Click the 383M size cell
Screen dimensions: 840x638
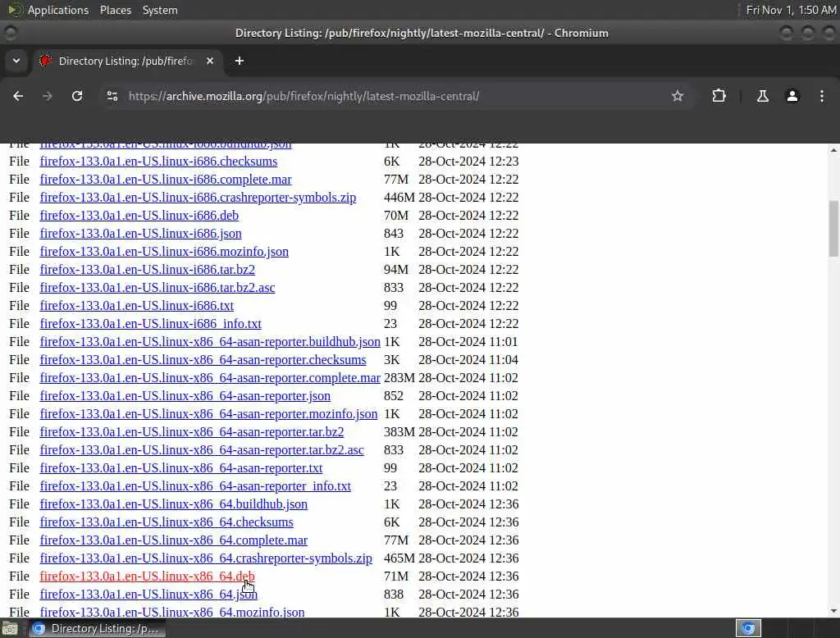pyautogui.click(x=399, y=432)
